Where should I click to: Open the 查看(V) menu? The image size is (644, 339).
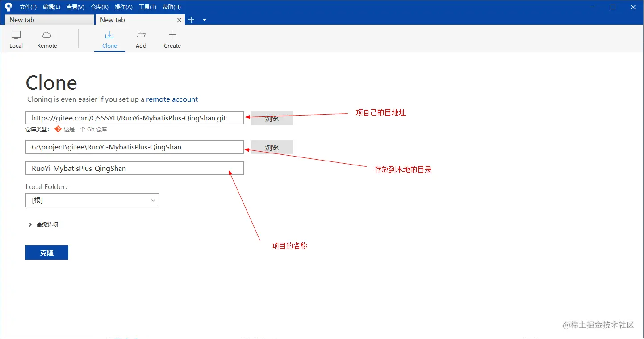(x=75, y=7)
